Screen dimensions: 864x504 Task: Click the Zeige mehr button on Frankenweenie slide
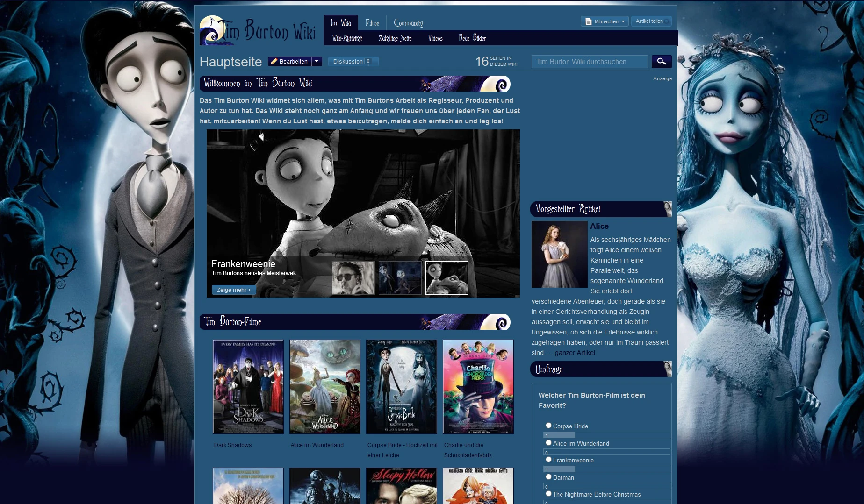tap(234, 290)
